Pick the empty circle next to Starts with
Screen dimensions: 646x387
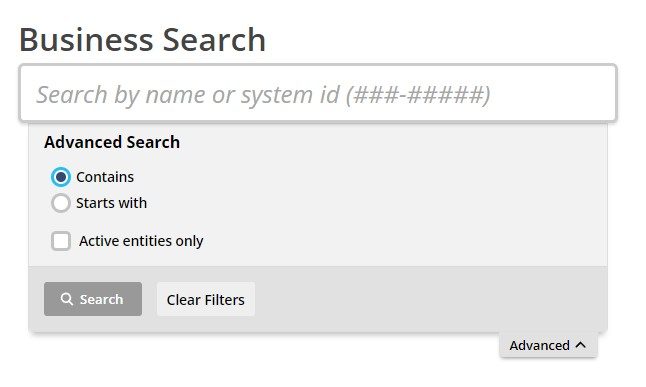tap(61, 203)
